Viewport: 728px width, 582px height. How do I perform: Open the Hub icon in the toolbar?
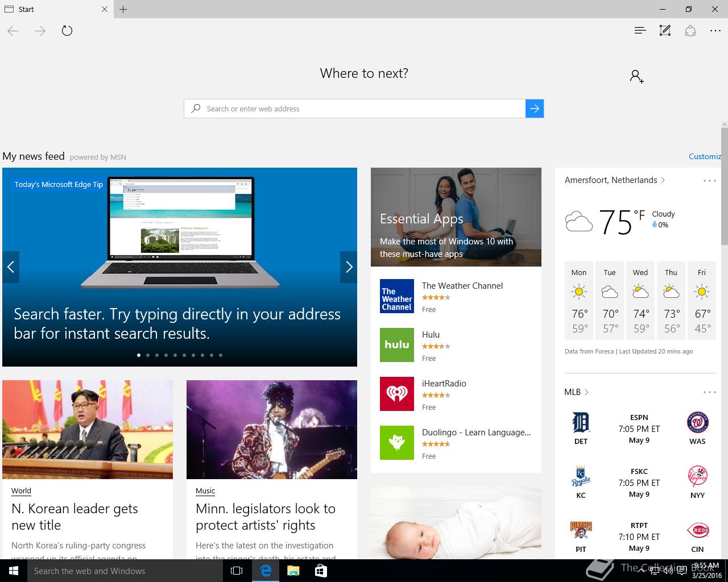tap(640, 31)
